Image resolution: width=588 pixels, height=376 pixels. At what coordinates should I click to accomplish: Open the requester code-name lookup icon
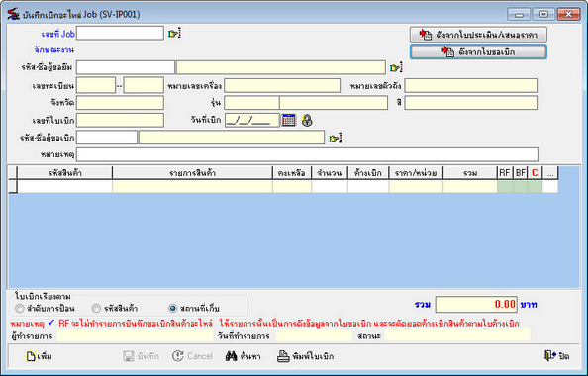pyautogui.click(x=336, y=138)
